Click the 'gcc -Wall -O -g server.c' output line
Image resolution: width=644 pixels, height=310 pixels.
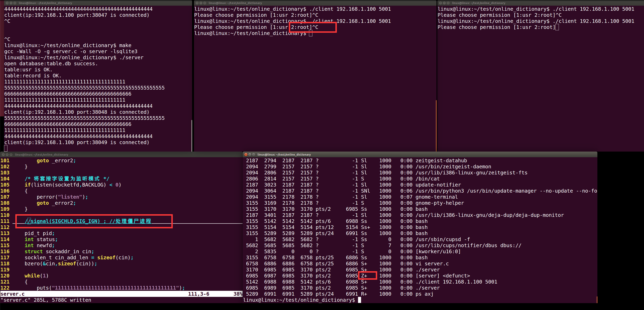pyautogui.click(x=71, y=51)
